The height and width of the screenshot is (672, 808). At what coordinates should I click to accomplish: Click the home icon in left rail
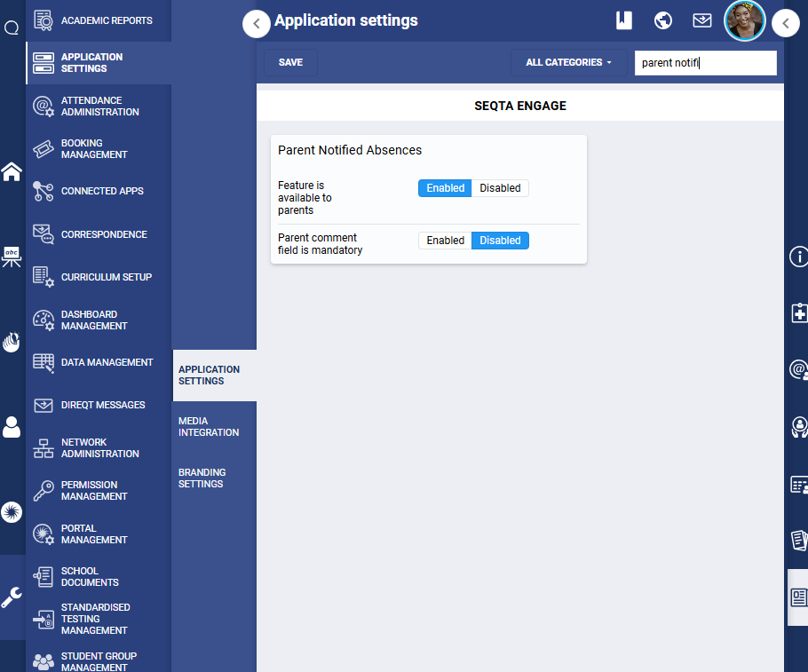tap(12, 171)
